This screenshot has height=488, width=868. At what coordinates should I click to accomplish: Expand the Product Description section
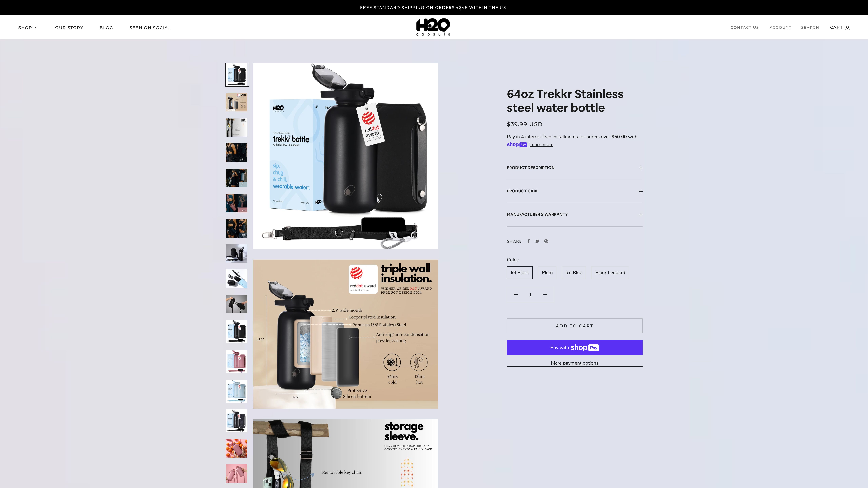coord(575,168)
